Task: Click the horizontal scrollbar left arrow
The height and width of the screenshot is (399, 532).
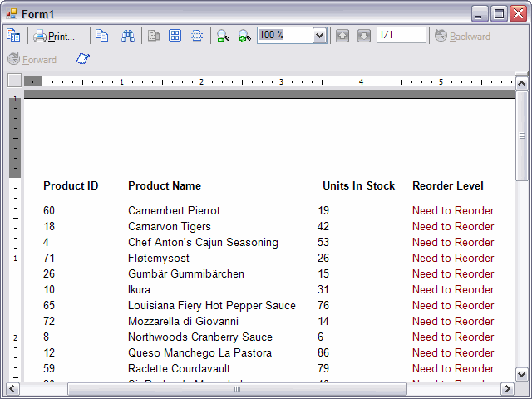Action: point(13,389)
